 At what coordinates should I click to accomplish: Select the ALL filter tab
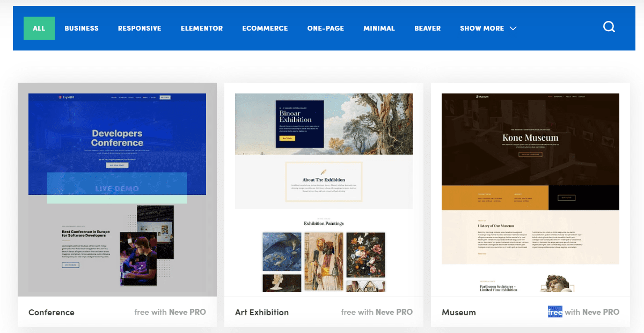point(39,28)
